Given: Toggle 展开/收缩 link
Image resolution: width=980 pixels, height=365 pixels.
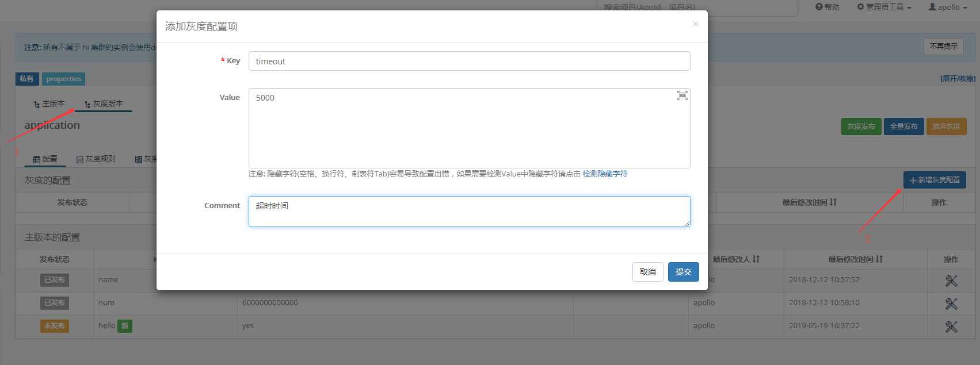Looking at the screenshot, I should [x=958, y=78].
